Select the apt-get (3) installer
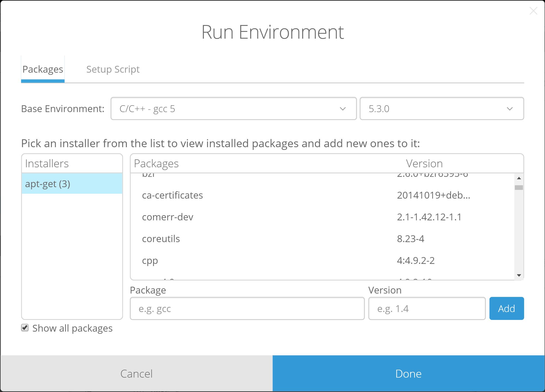 (72, 184)
